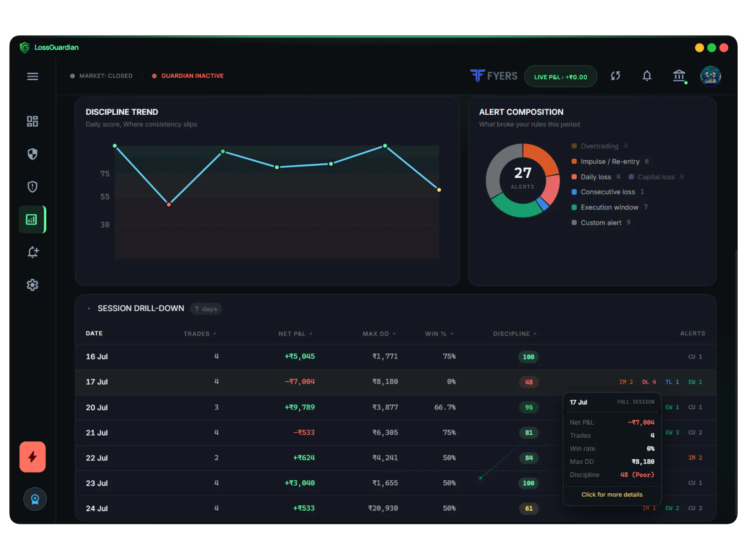Click the LIVE P&L pill button
The height and width of the screenshot is (560, 747).
(560, 77)
